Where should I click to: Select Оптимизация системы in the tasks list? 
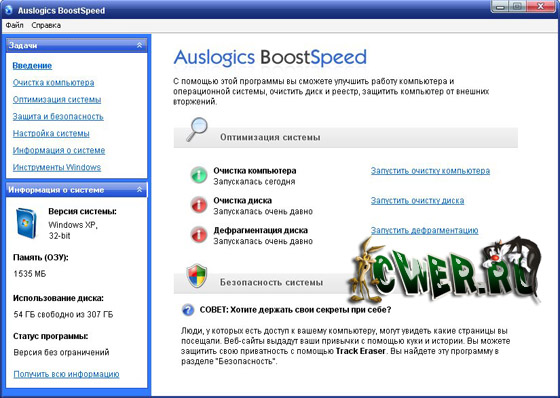pos(57,99)
